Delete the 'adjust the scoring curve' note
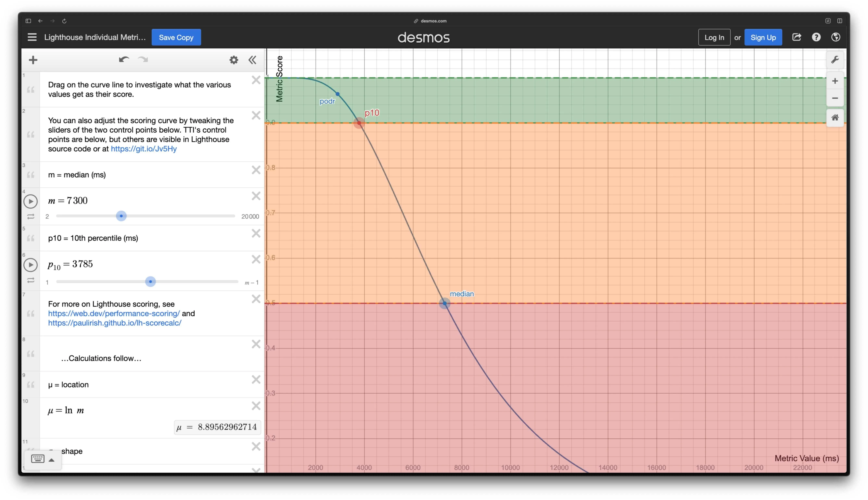 click(x=256, y=115)
